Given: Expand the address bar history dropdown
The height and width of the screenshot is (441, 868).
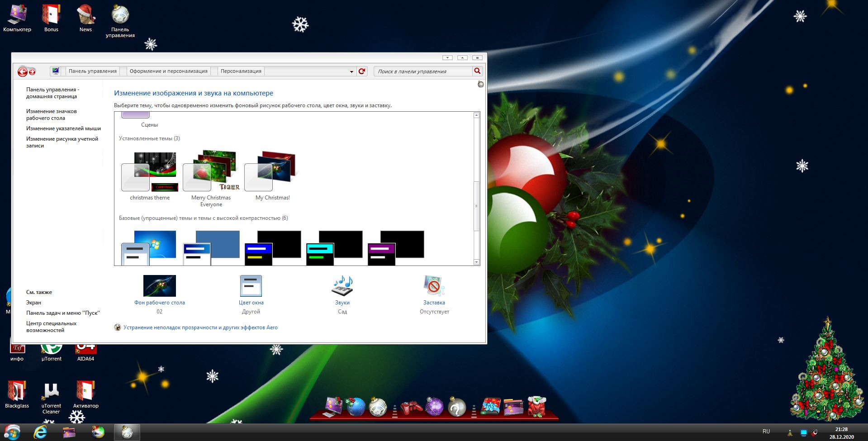Looking at the screenshot, I should (x=351, y=71).
